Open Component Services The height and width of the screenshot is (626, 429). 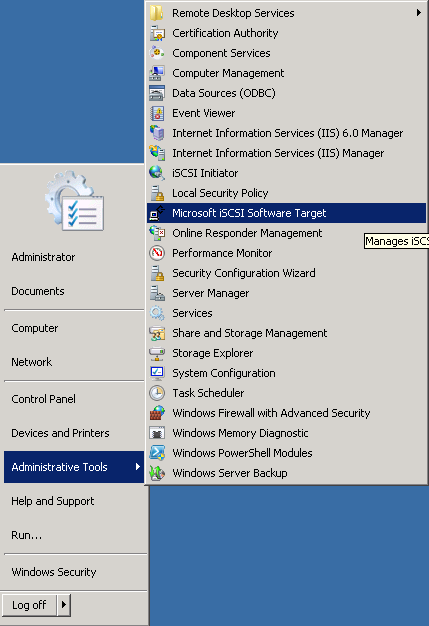(286, 53)
